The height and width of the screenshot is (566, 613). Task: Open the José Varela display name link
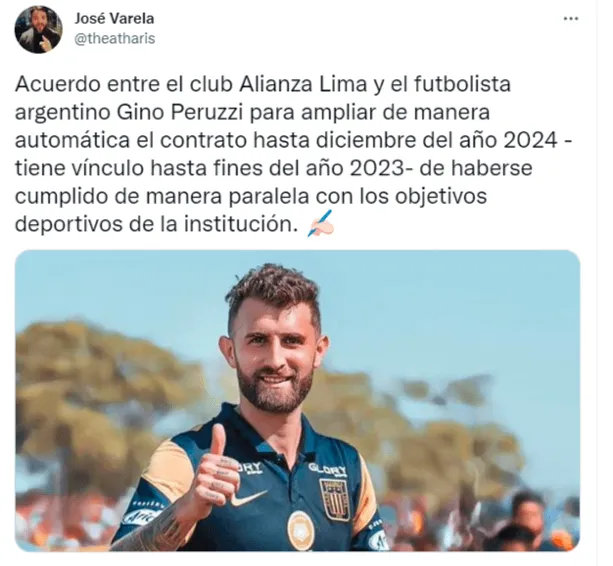pyautogui.click(x=114, y=18)
